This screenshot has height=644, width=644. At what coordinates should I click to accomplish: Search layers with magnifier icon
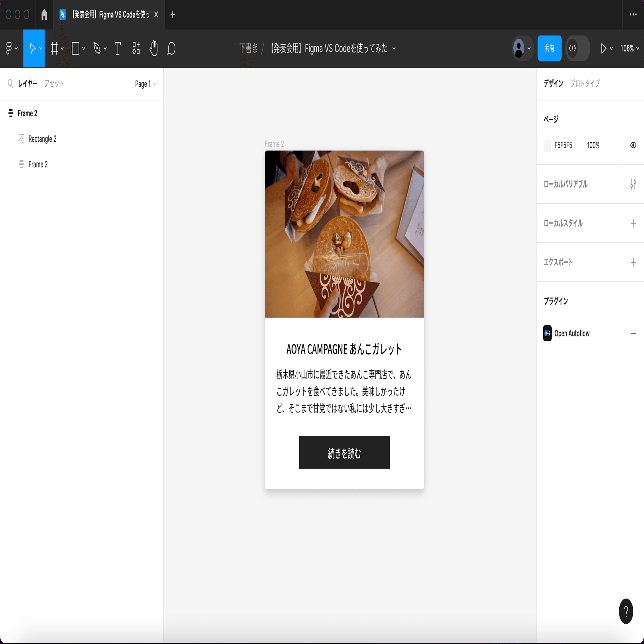click(x=10, y=83)
